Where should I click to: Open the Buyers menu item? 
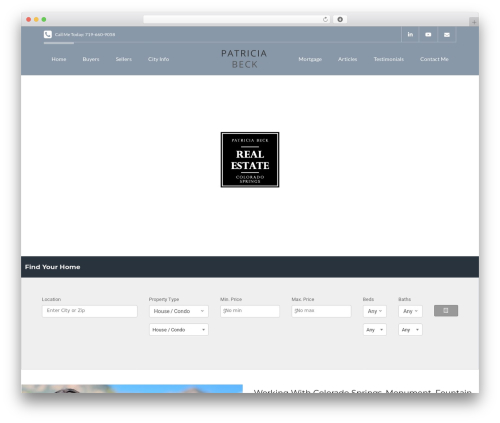91,59
